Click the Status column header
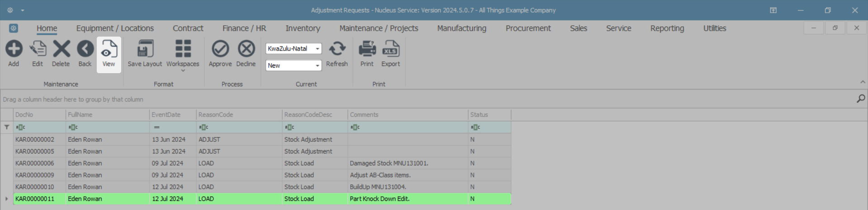Screen dimensions: 868x210 (x=489, y=115)
